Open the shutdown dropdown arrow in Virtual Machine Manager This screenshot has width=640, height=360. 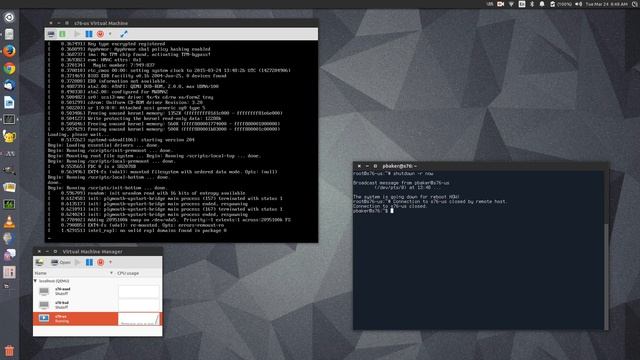pos(110,262)
